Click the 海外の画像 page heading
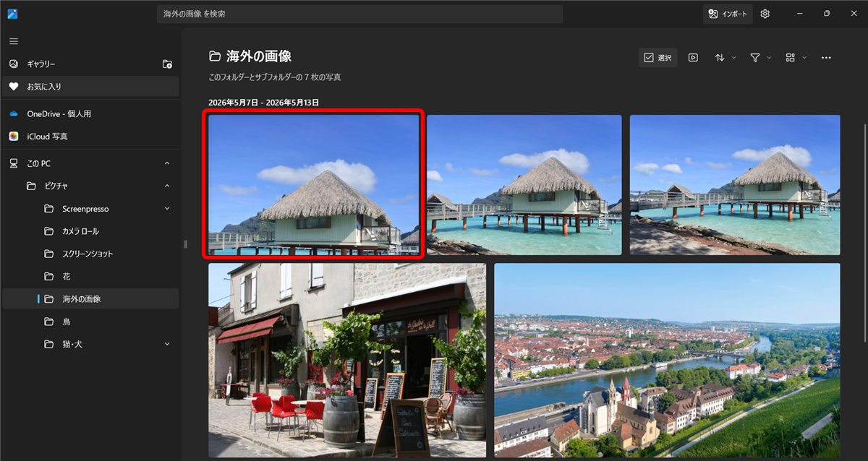Screen dimensions: 868x461 click(x=259, y=56)
